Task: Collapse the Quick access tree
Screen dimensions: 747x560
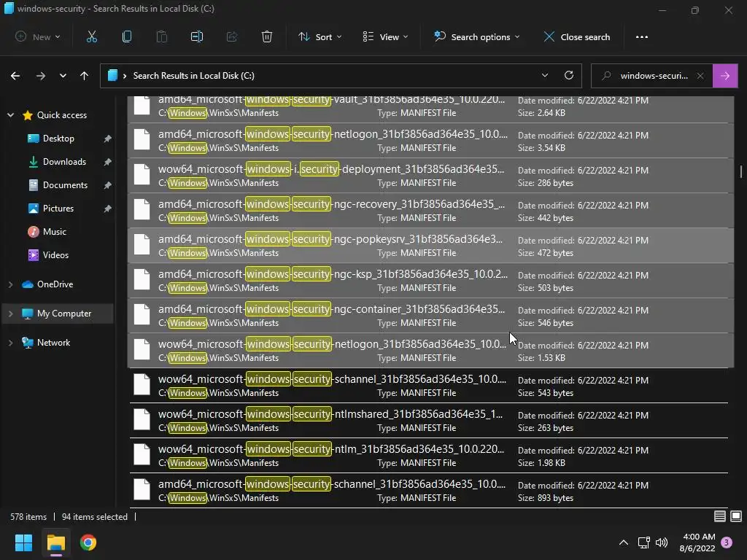Action: click(x=10, y=114)
